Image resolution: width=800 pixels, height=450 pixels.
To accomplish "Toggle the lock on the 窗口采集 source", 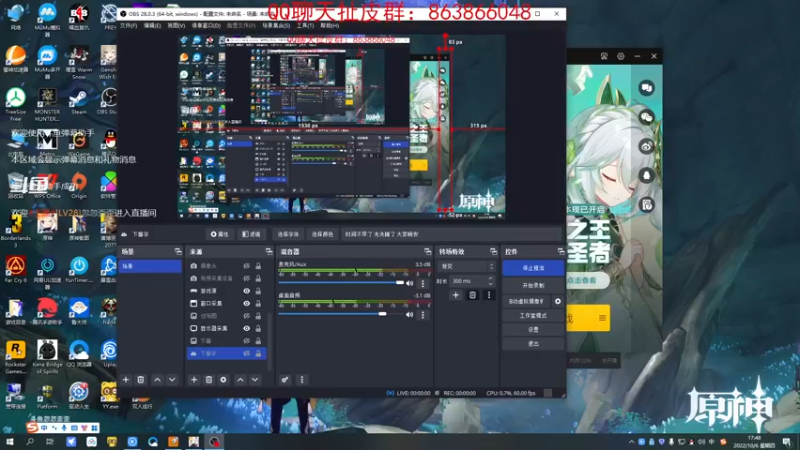I will click(258, 303).
